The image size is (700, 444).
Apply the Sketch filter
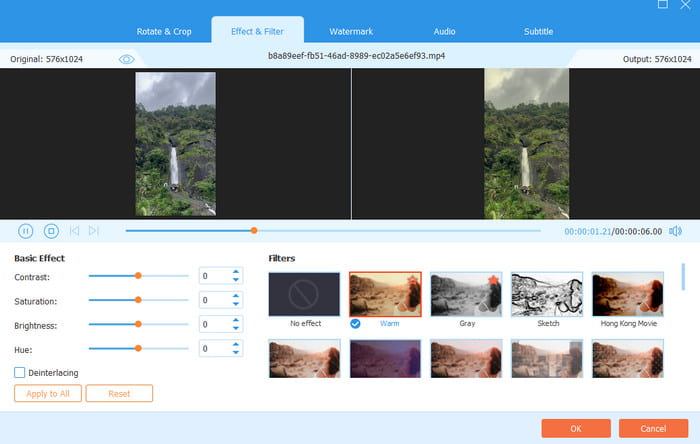click(x=547, y=294)
